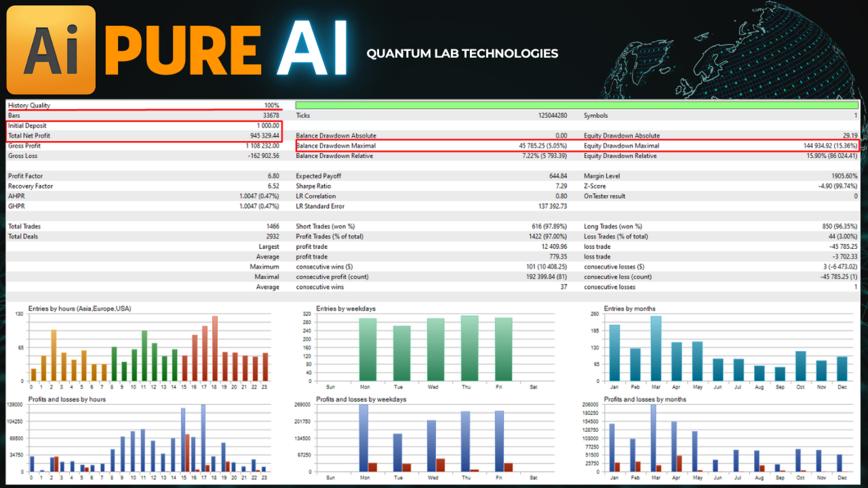Select maximum consecutive losses value 3 (-6 473.02)
Image resolution: width=868 pixels, height=488 pixels.
coord(840,267)
